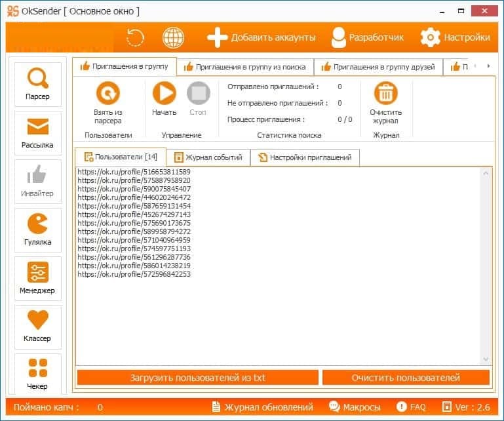Open the Менеджер sliders module
The width and height of the screenshot is (504, 421).
(x=37, y=278)
